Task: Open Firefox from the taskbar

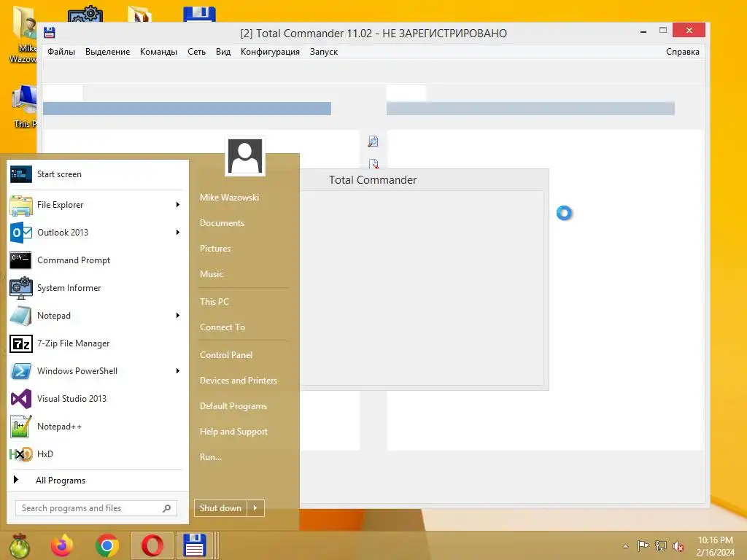Action: [62, 545]
